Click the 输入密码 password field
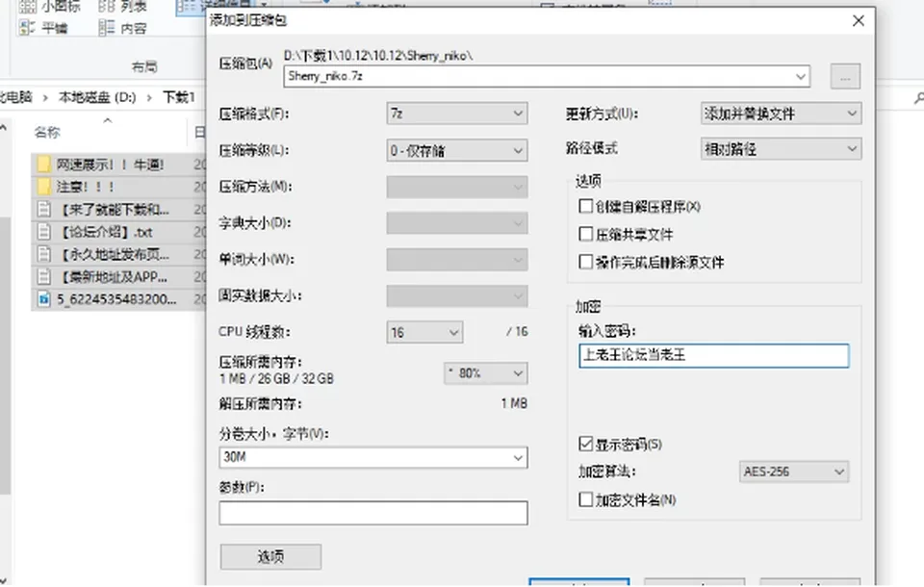This screenshot has width=924, height=587. 713,355
